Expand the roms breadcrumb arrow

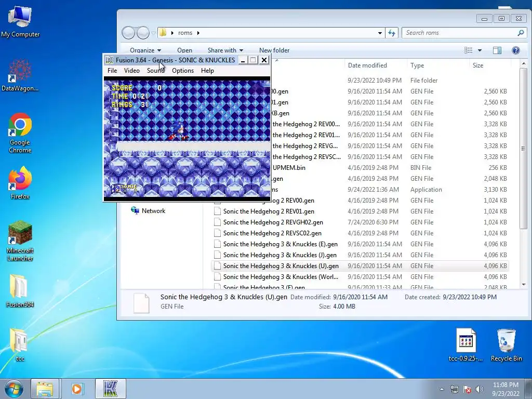198,33
